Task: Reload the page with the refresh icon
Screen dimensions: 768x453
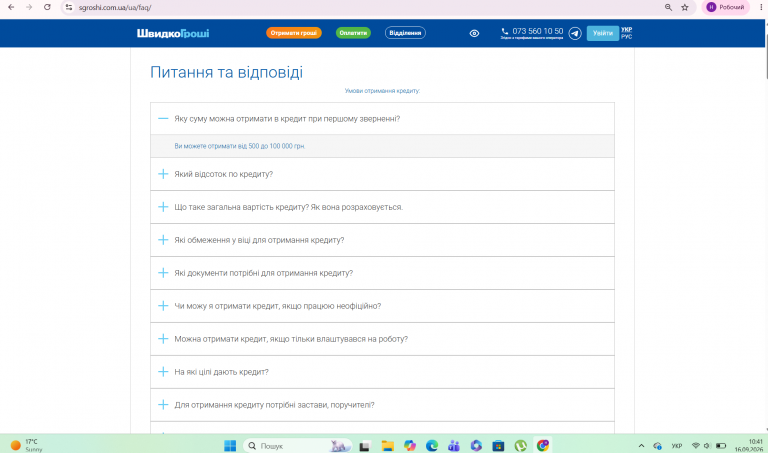Action: pos(47,7)
